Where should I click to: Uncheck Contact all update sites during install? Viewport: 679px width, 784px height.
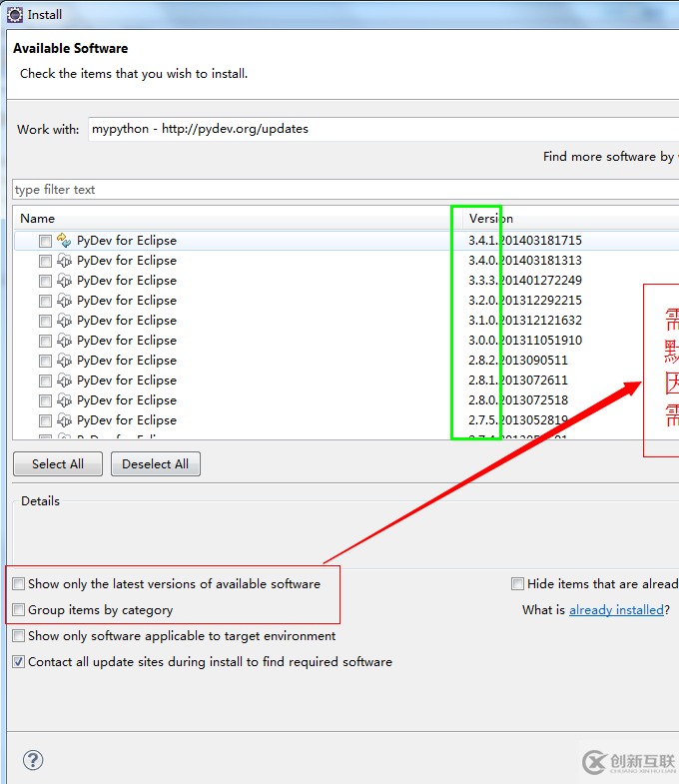click(x=19, y=661)
